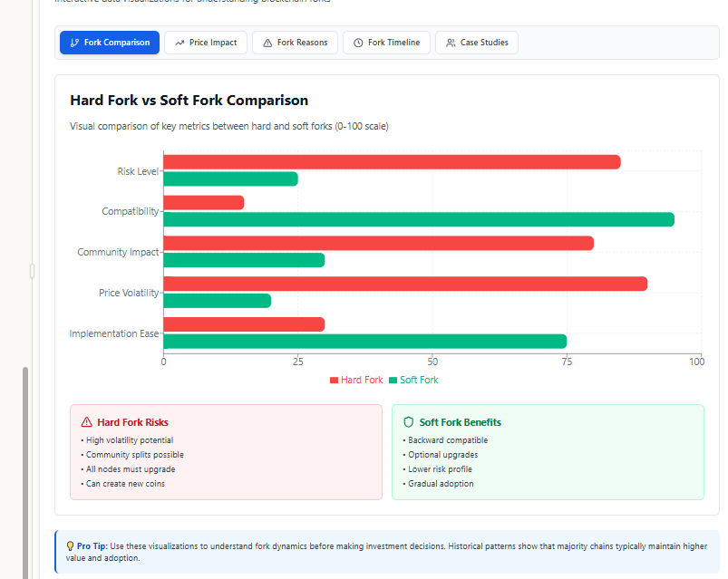This screenshot has width=728, height=579.
Task: Click the green Soft Fork legend swatch
Action: point(393,381)
